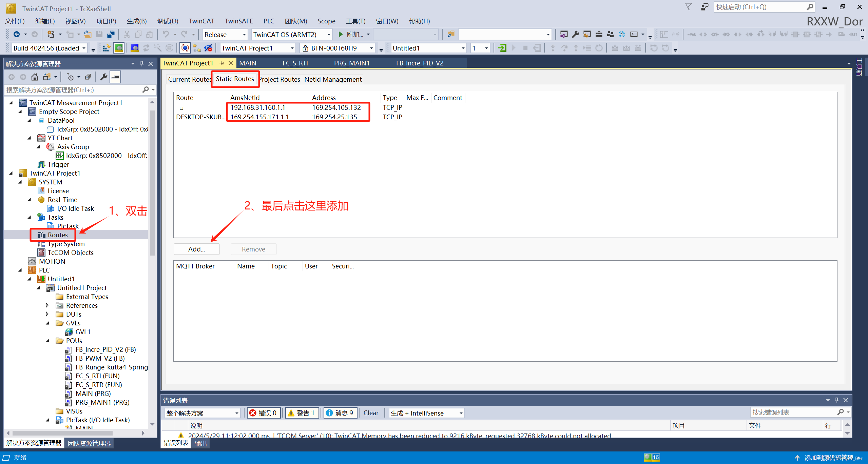Click Restart TwinCAT Run Mode icon
This screenshot has width=868, height=464.
click(x=118, y=48)
